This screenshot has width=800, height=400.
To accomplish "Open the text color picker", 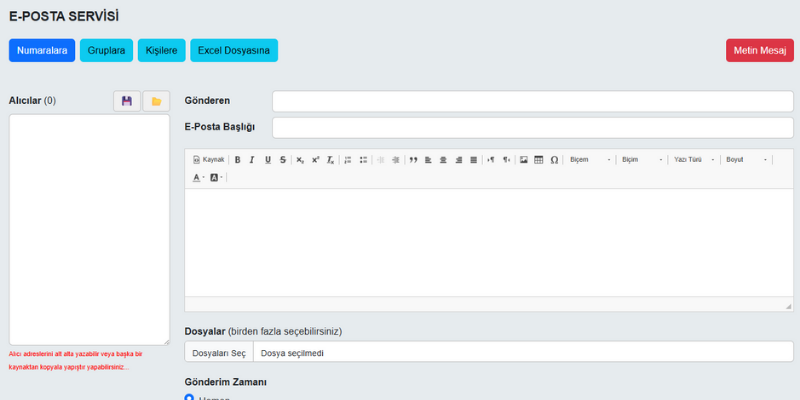I will click(x=198, y=178).
